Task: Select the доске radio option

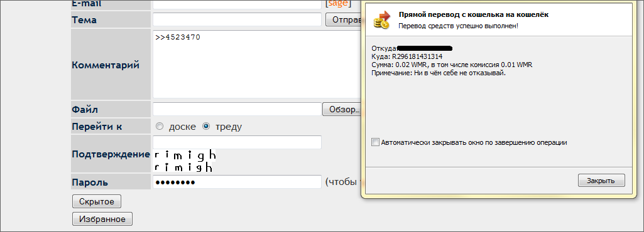Action: (x=160, y=127)
